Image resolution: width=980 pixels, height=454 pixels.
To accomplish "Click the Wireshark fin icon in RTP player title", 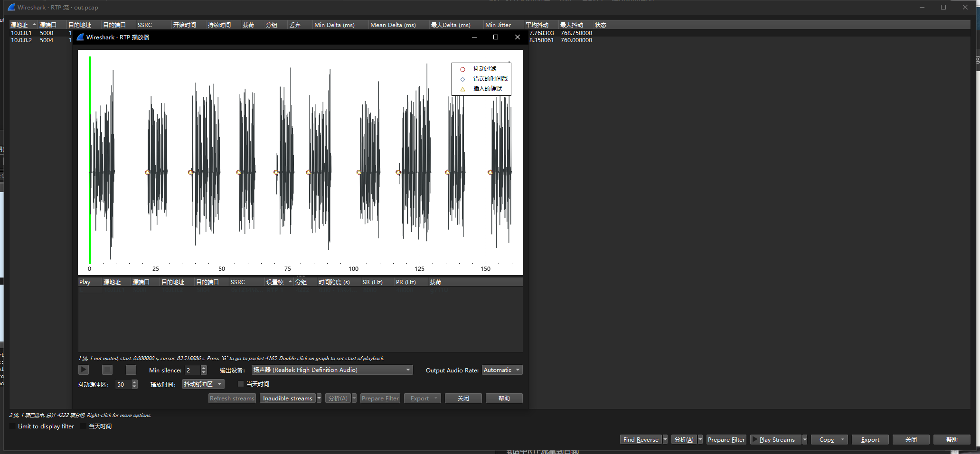I will tap(81, 37).
